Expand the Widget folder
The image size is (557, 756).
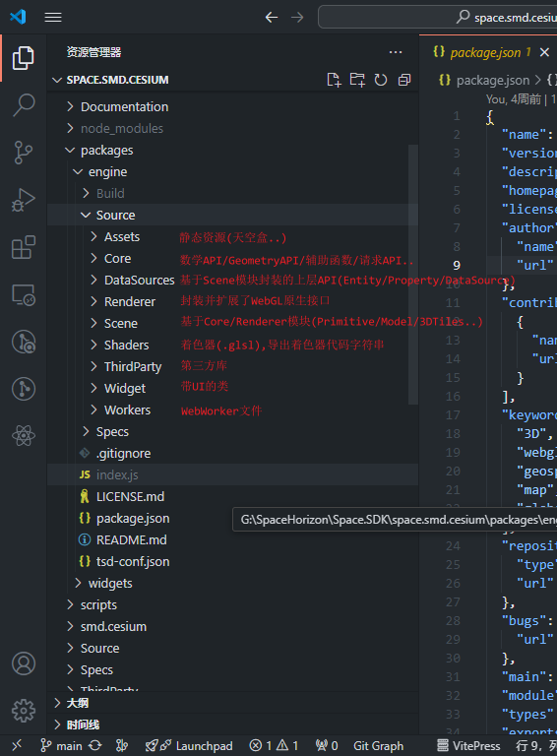point(124,389)
